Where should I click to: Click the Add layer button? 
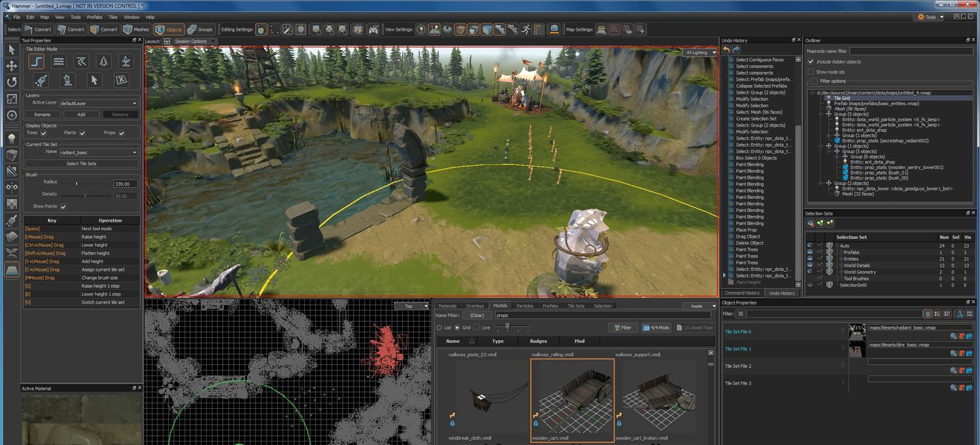pyautogui.click(x=81, y=114)
